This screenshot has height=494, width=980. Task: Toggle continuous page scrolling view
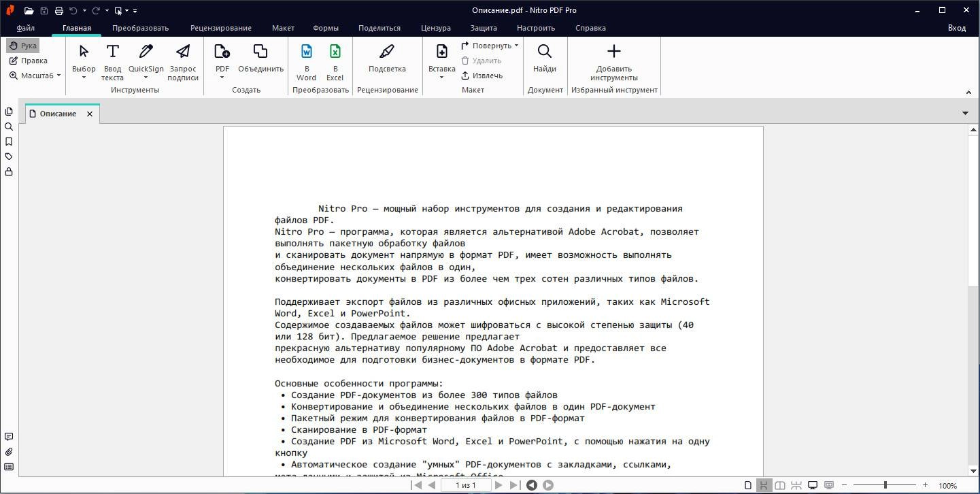coord(764,485)
